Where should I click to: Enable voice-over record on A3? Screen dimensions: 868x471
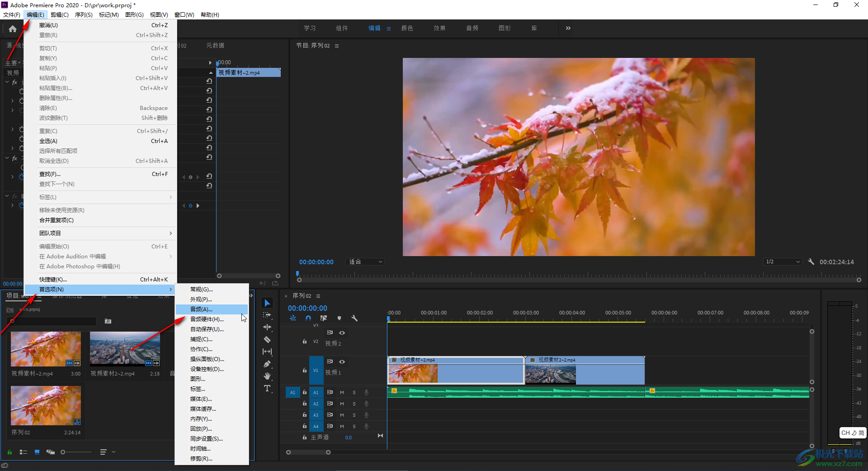pyautogui.click(x=366, y=415)
